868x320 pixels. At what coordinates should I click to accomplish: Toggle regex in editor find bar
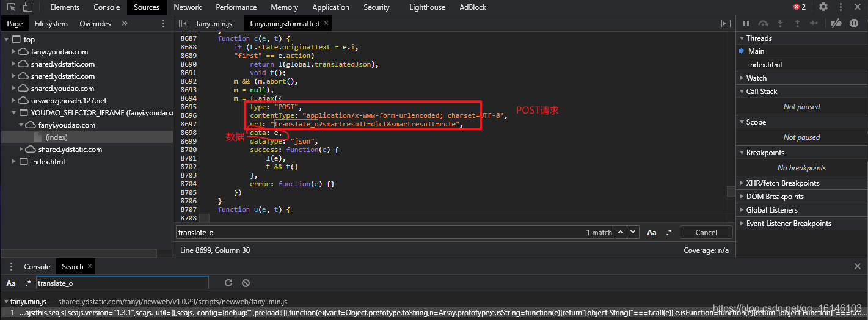click(669, 232)
